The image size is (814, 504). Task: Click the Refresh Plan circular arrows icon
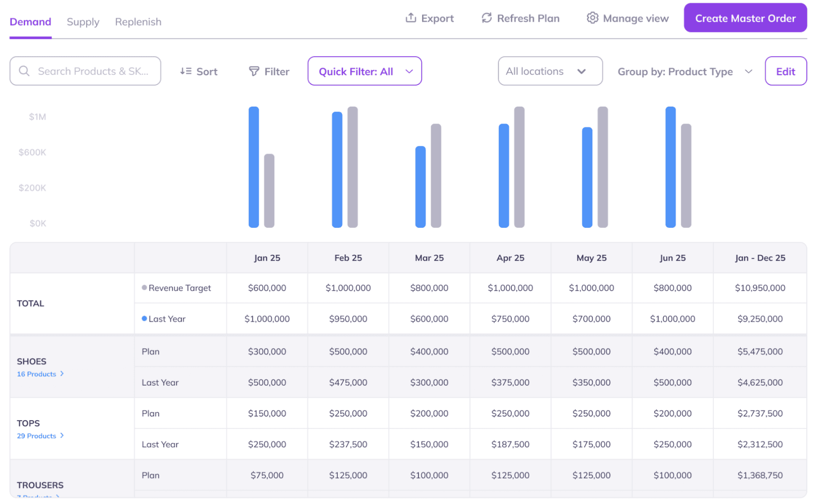(x=486, y=18)
